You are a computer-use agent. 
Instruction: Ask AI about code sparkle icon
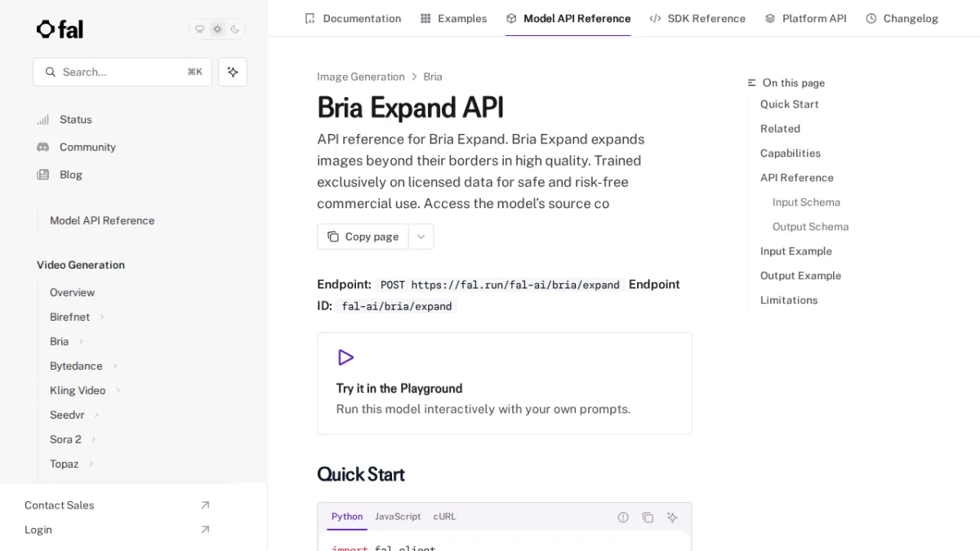(x=672, y=518)
